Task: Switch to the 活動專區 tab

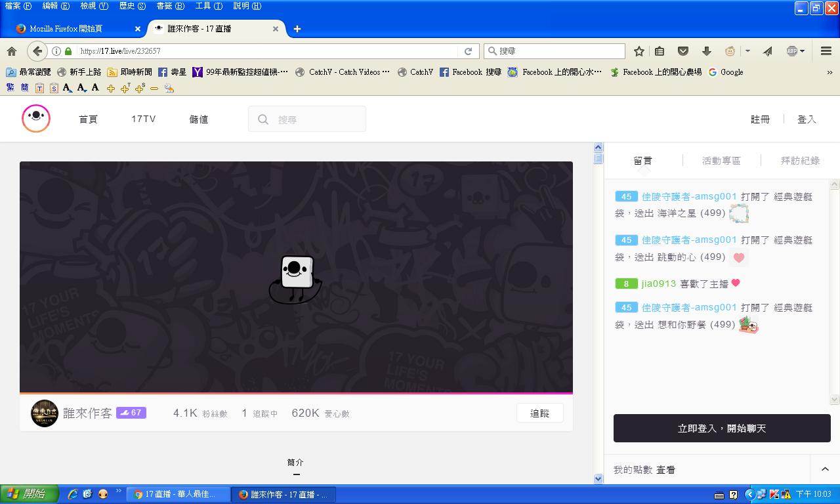Action: [x=721, y=161]
